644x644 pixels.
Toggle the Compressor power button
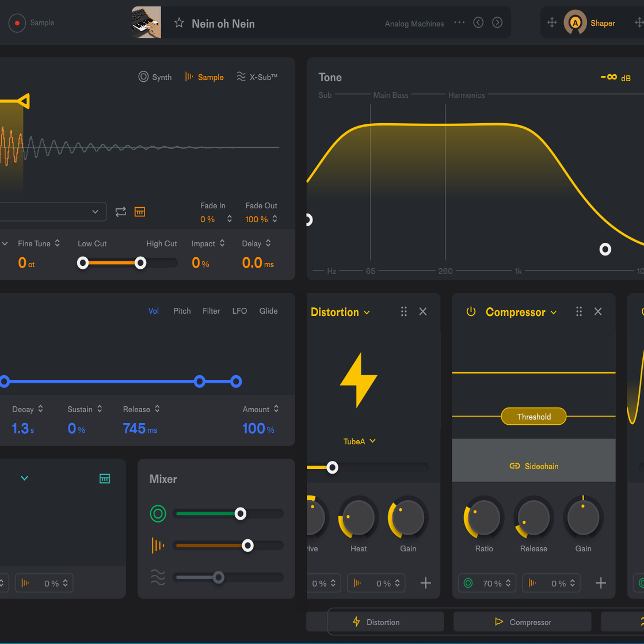[x=471, y=311]
